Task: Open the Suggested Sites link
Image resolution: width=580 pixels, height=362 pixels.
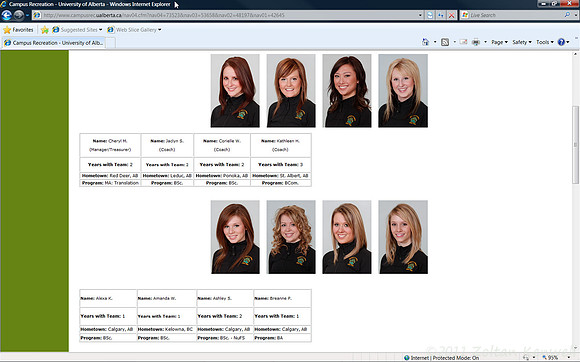Action: [77, 30]
